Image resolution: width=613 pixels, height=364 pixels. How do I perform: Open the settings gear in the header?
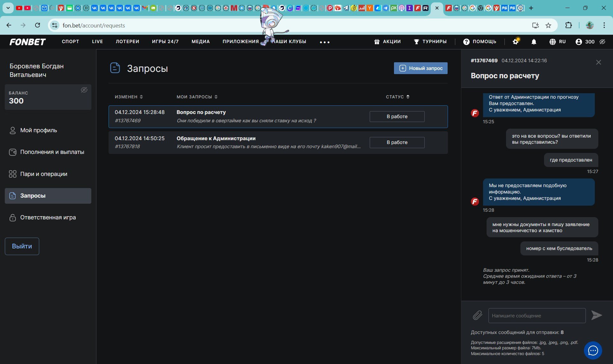[x=515, y=42]
